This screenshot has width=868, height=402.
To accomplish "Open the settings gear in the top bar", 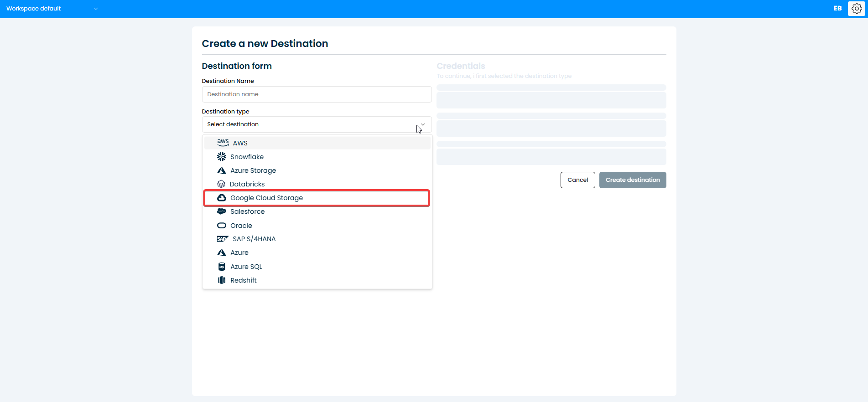I will pyautogui.click(x=857, y=9).
